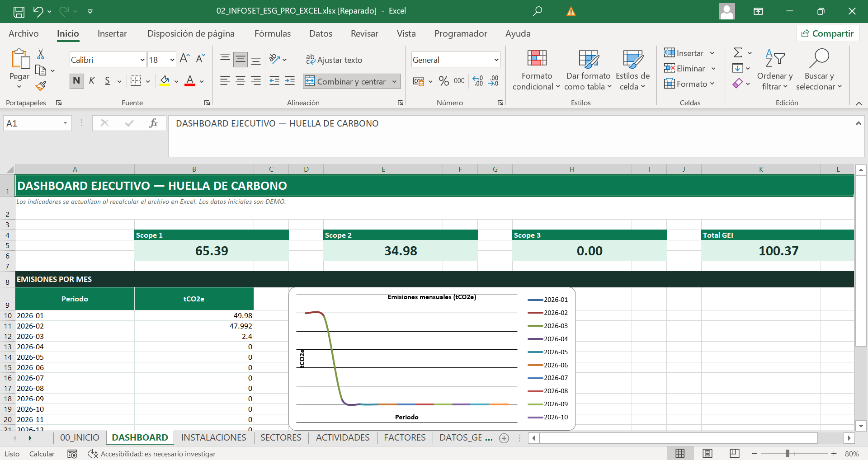The width and height of the screenshot is (868, 460).
Task: Click the Formato cells button
Action: 689,84
